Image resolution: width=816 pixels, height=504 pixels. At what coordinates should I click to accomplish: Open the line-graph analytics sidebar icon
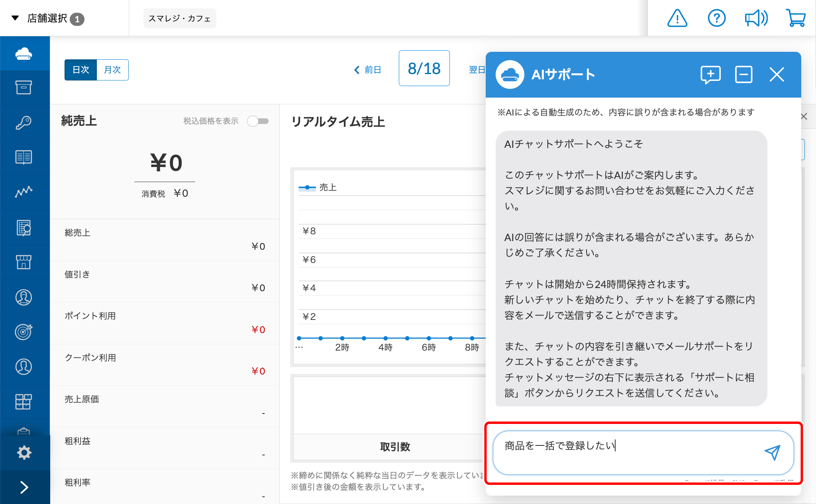click(24, 192)
